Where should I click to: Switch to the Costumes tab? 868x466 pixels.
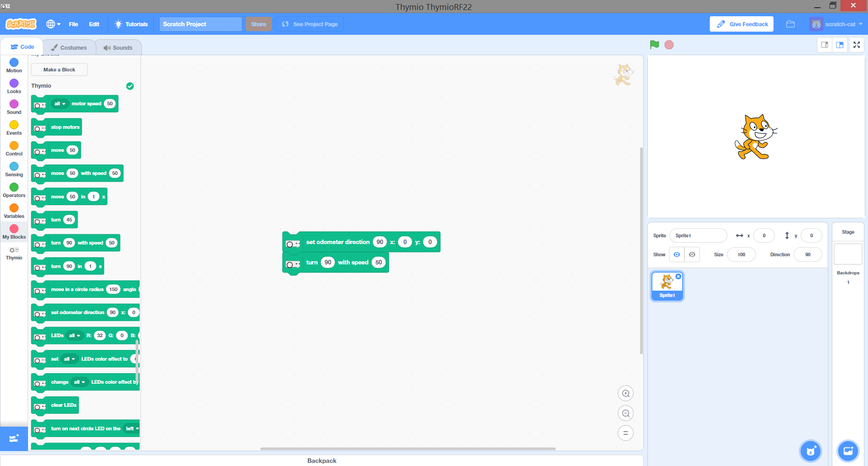69,47
